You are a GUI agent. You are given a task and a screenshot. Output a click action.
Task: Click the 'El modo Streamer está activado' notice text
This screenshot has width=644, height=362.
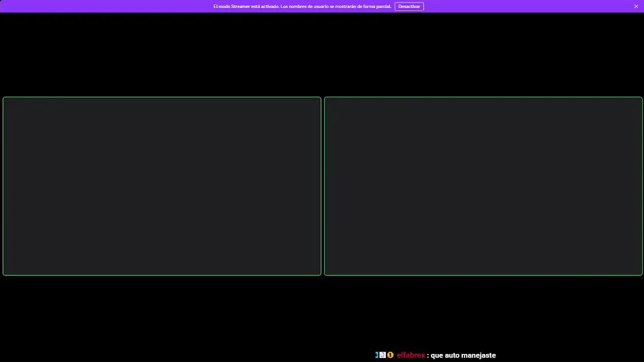click(x=302, y=6)
